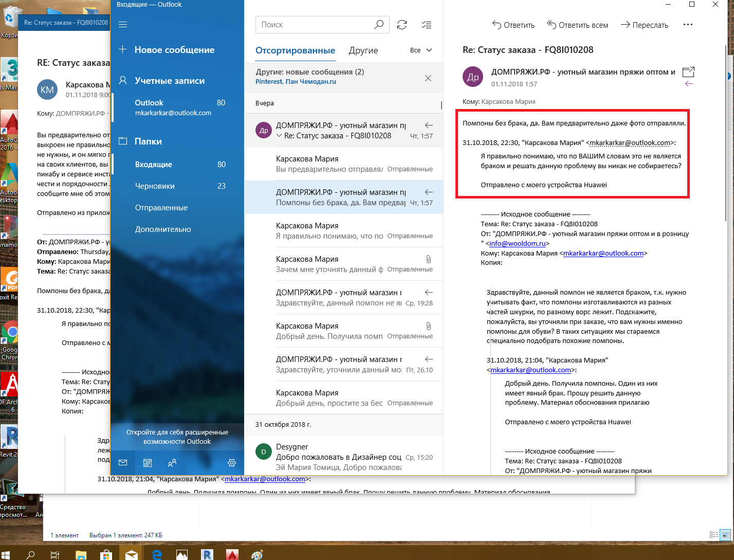Viewport: 734px width, 560px height.
Task: Switch to the Другие tab
Action: 363,50
